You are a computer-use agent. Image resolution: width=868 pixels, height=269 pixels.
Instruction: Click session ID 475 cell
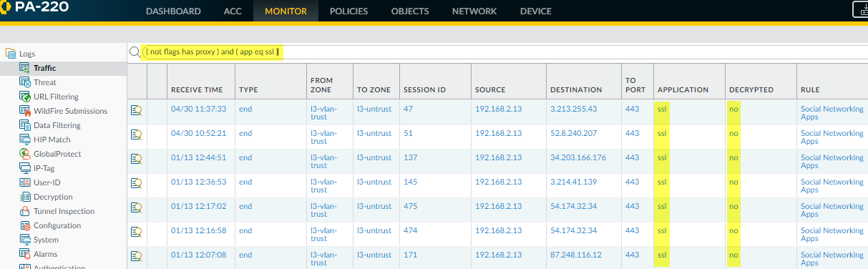point(410,206)
